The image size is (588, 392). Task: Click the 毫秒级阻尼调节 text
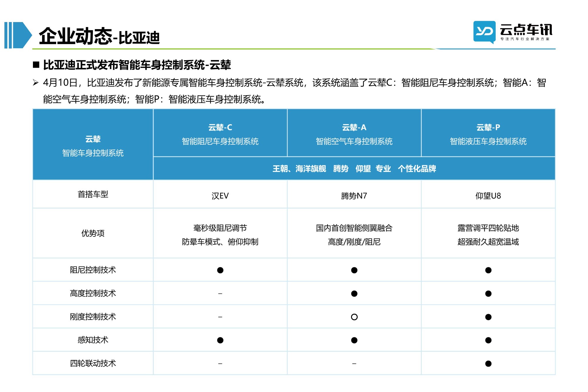pos(220,228)
